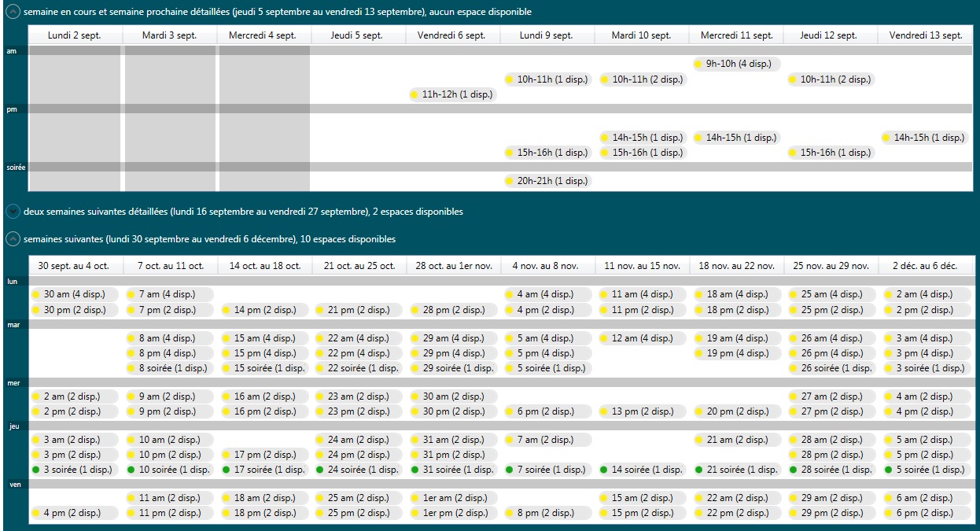Expand the two following weeks detailed section

(13, 211)
